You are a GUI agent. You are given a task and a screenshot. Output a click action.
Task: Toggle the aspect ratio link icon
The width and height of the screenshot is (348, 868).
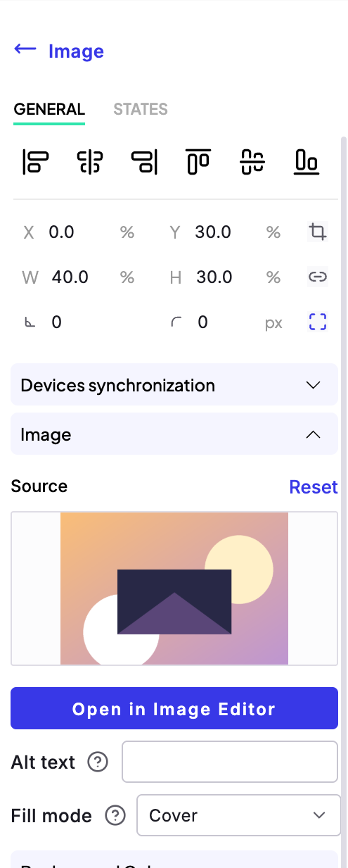[318, 277]
